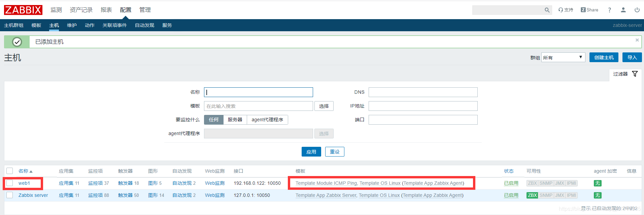Open the 资产记录 top menu
This screenshot has height=215, width=644.
click(x=81, y=10)
